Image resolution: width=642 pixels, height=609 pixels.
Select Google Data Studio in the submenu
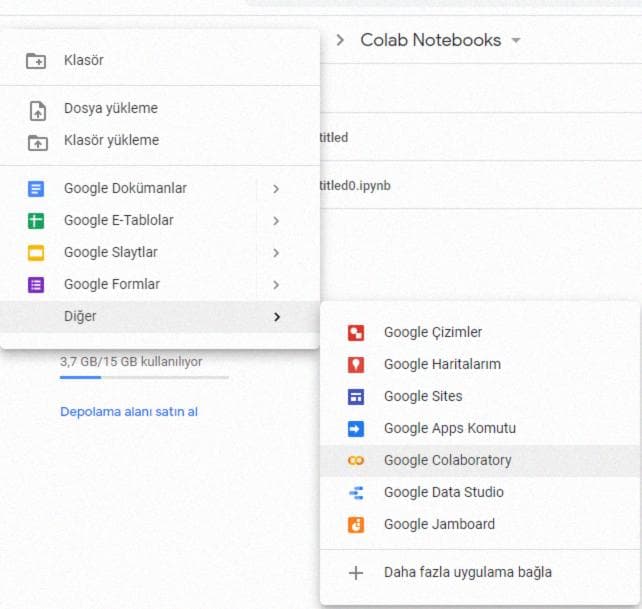pos(480,493)
